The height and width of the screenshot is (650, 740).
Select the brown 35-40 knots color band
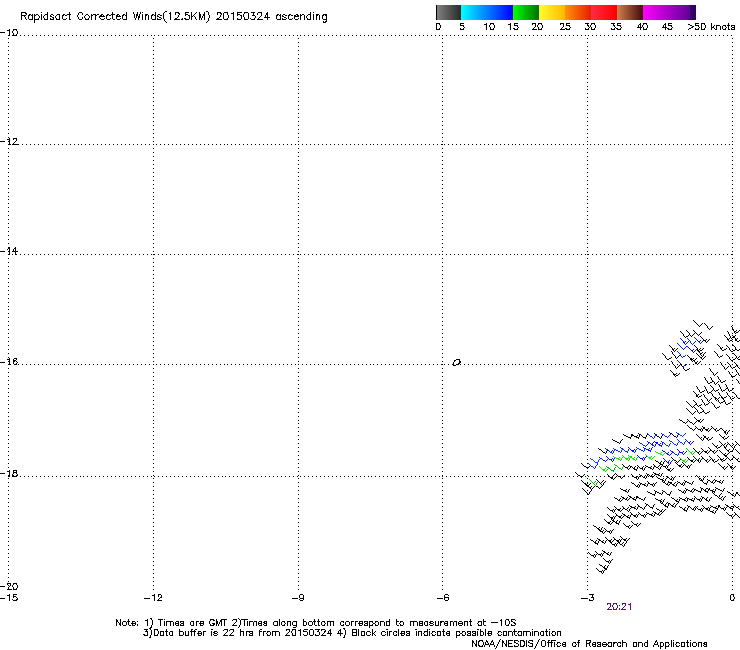coord(630,12)
